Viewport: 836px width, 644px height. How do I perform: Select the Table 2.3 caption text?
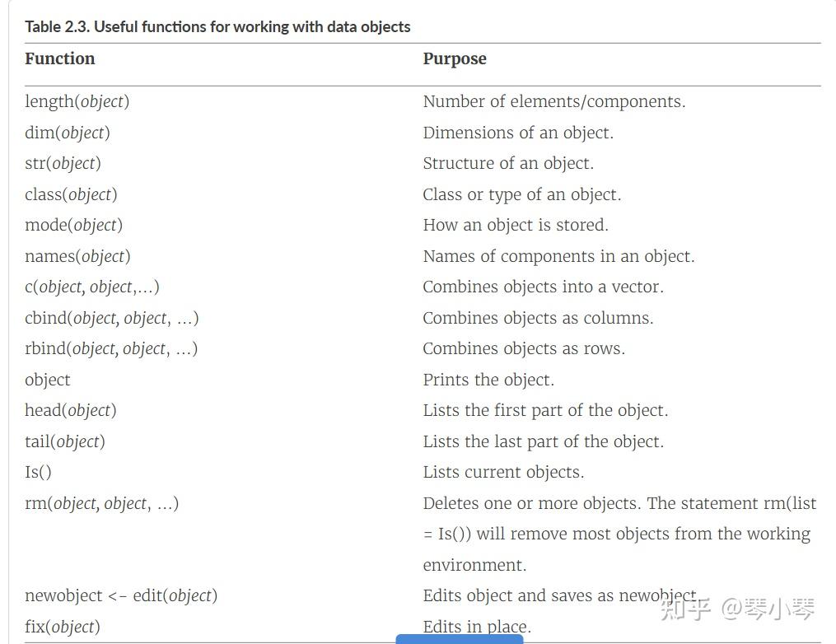tap(217, 26)
